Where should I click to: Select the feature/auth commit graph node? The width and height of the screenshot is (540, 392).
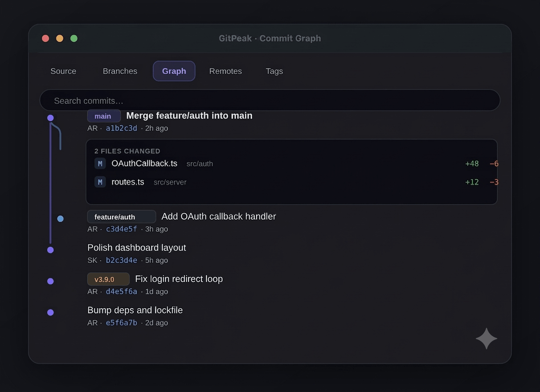tap(61, 219)
